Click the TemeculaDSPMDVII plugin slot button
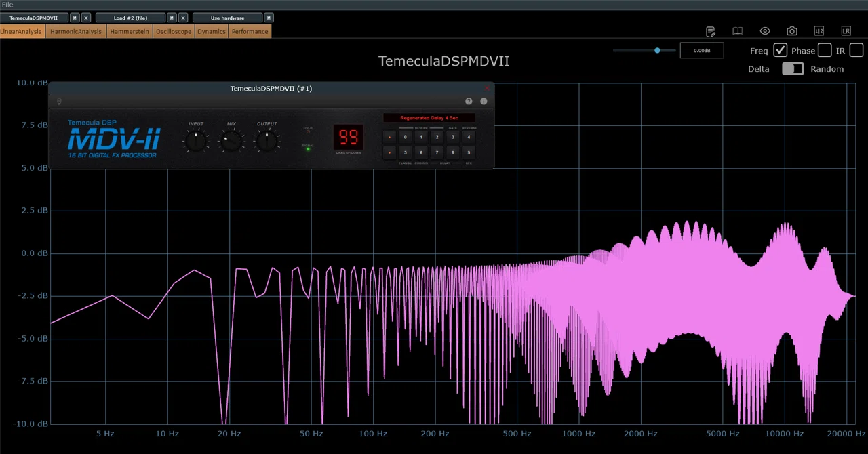 (x=34, y=18)
